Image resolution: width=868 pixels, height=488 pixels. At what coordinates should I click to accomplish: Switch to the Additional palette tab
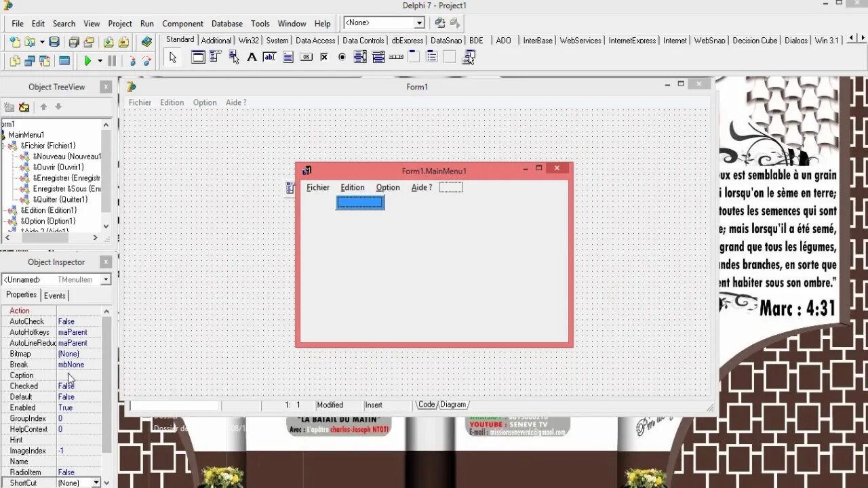216,41
